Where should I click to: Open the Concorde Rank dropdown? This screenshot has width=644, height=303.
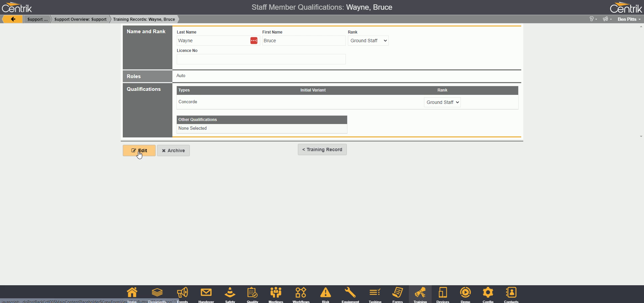[442, 102]
